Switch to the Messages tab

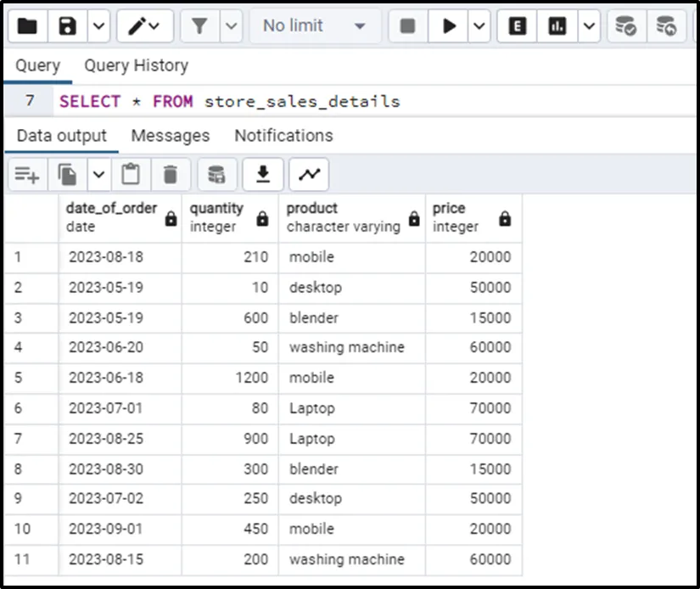pos(170,136)
